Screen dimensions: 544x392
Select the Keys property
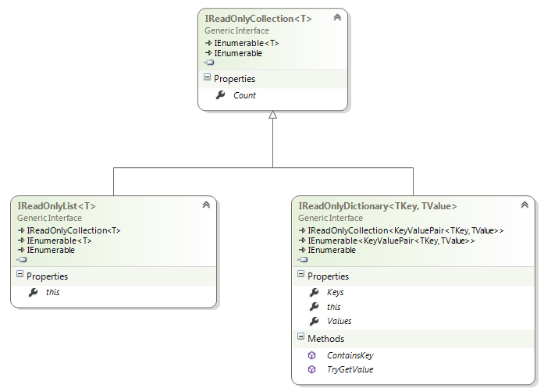[335, 292]
